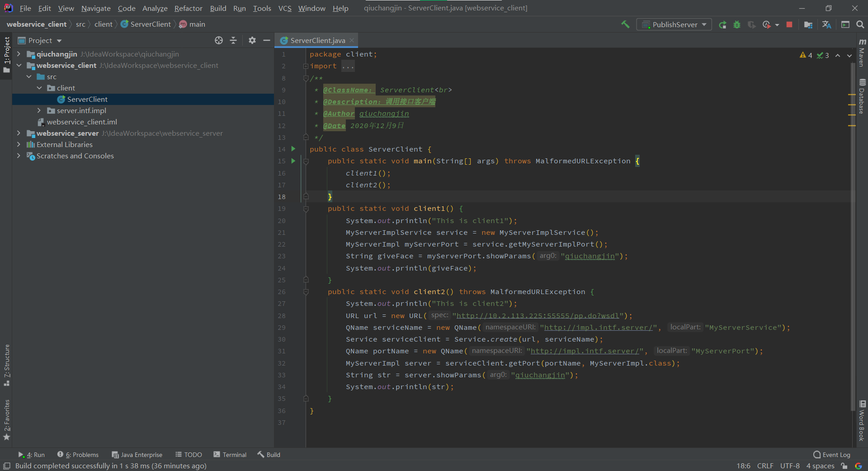
Task: Open the Maven panel on the right sidebar
Action: pyautogui.click(x=863, y=54)
